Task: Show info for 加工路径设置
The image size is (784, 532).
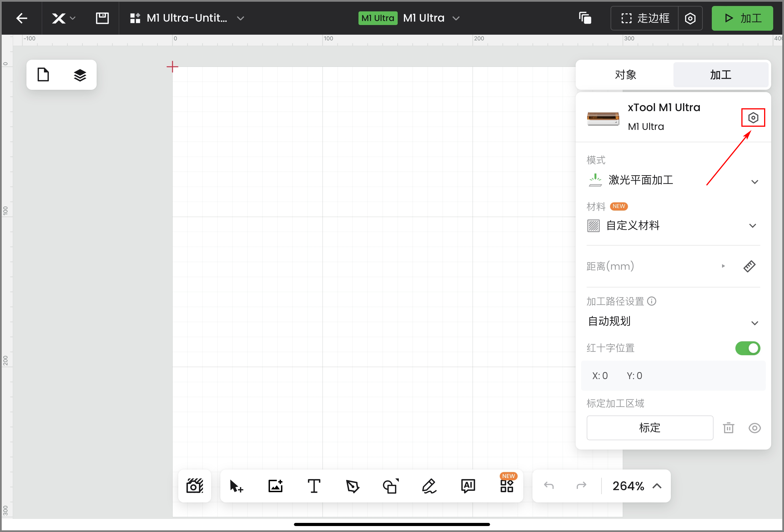Action: [652, 301]
